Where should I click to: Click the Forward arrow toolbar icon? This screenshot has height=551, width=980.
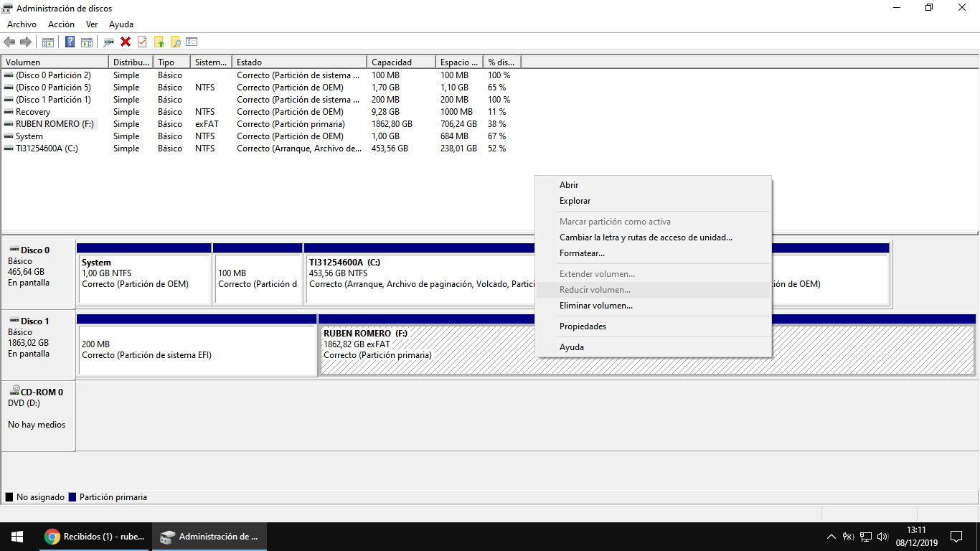pyautogui.click(x=26, y=42)
